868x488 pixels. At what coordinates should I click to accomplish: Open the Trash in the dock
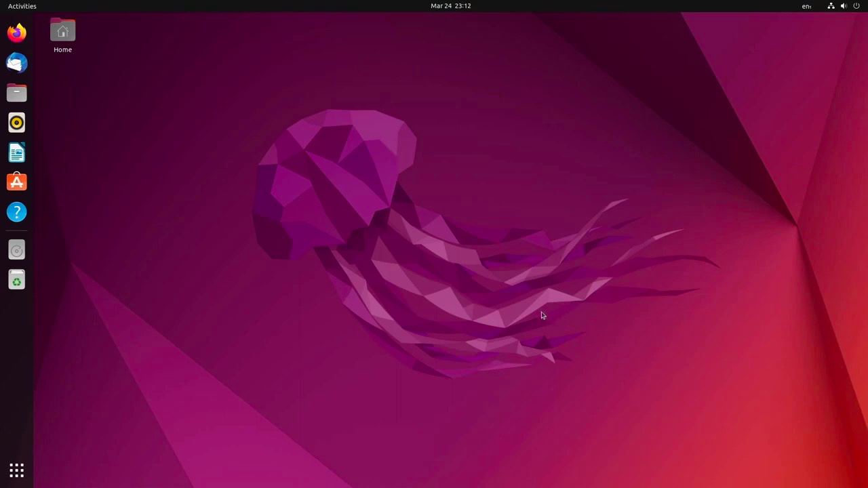[17, 280]
